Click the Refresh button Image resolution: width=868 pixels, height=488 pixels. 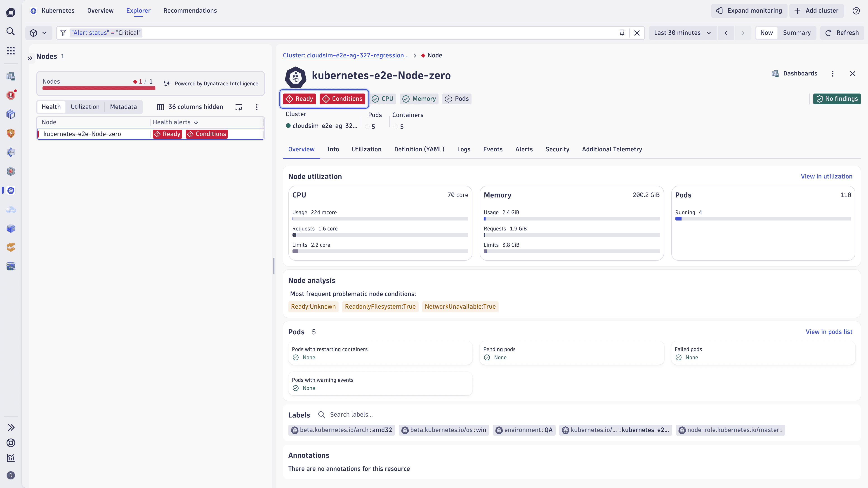[842, 33]
